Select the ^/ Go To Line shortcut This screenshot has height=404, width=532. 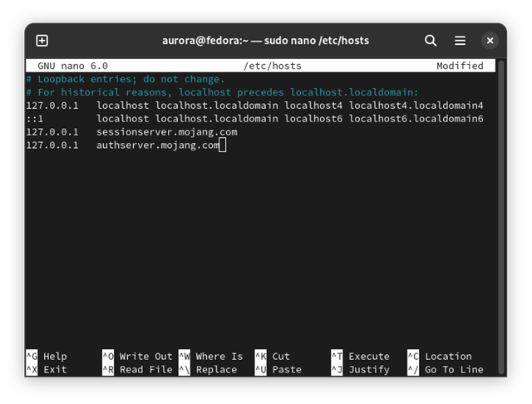(x=445, y=369)
